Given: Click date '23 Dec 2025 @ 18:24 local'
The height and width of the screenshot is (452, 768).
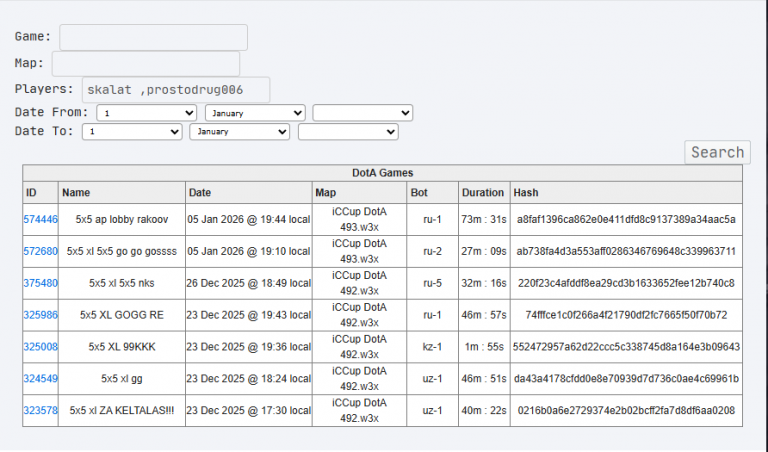Looking at the screenshot, I should [249, 379].
